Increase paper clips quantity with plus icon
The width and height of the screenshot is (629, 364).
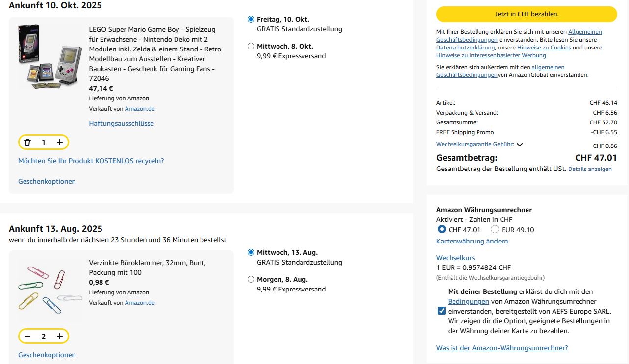click(x=60, y=336)
